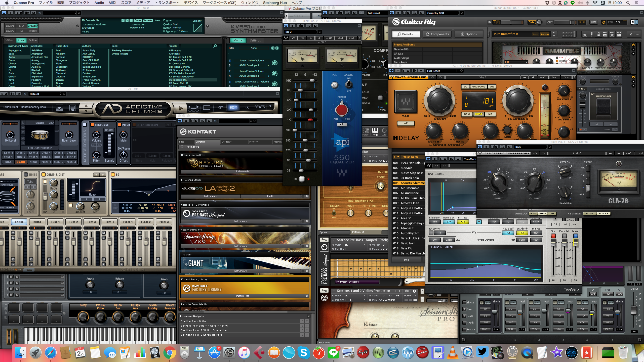Enable LoFi in H-Delay
The image size is (644, 362).
[x=406, y=123]
